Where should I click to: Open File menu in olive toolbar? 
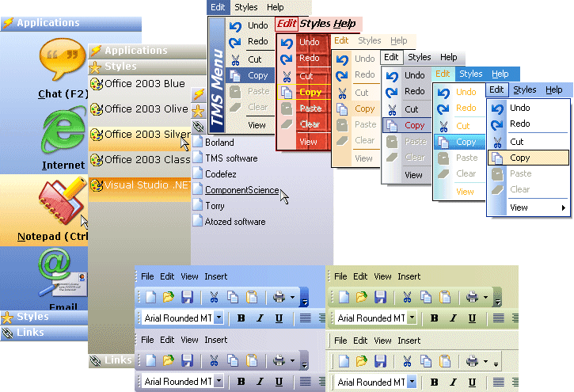point(340,276)
